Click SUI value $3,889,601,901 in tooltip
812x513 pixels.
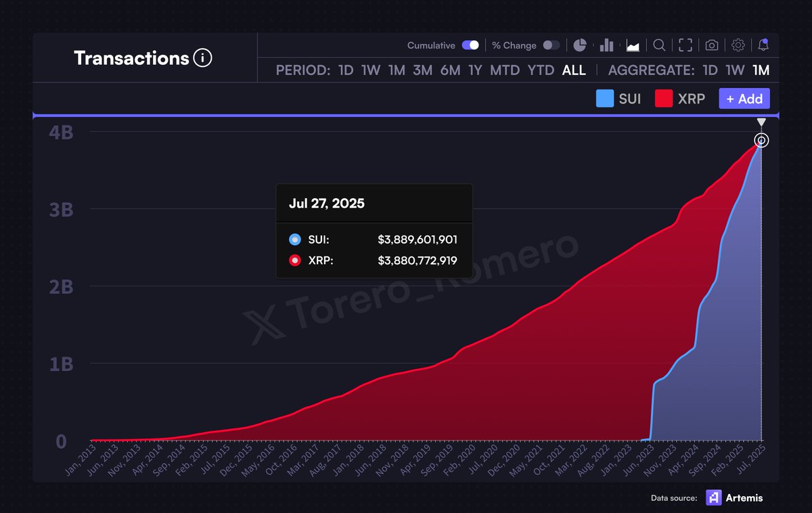click(x=418, y=240)
